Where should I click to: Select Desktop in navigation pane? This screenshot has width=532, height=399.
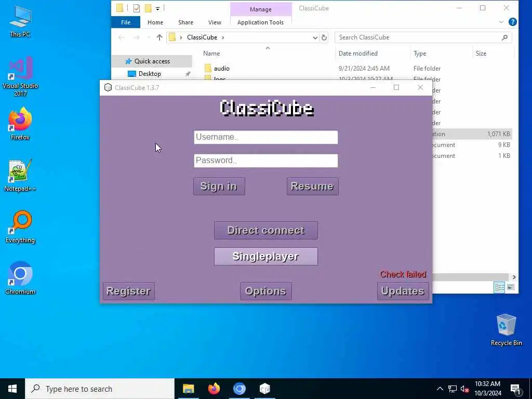[x=150, y=74]
